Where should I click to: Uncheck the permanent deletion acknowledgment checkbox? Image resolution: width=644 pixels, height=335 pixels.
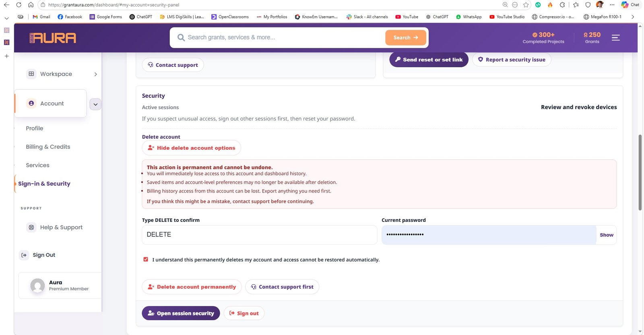pos(146,259)
